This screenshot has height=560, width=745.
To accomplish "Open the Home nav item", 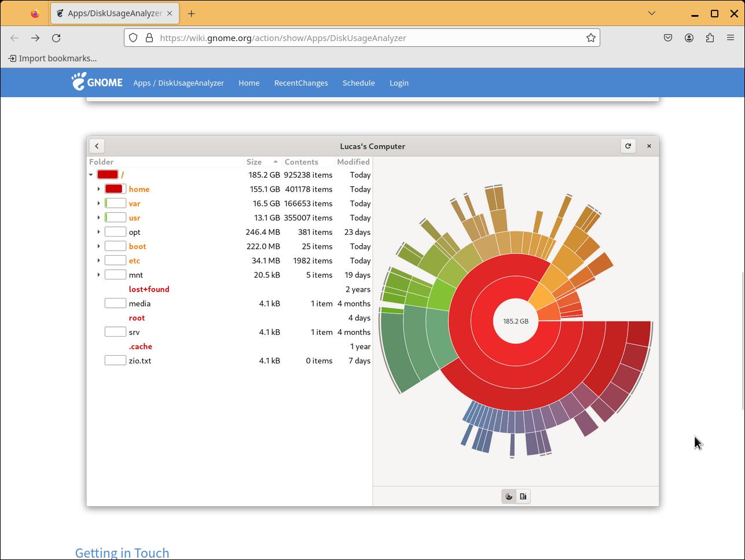I will pyautogui.click(x=249, y=83).
